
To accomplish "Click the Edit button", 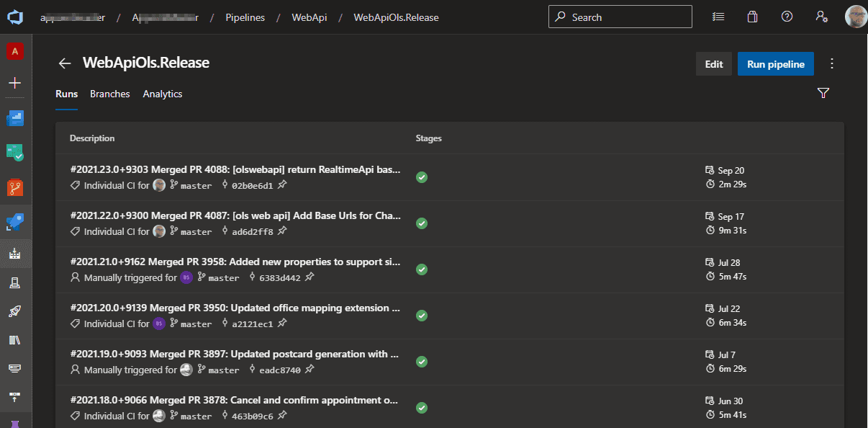I will (x=713, y=64).
